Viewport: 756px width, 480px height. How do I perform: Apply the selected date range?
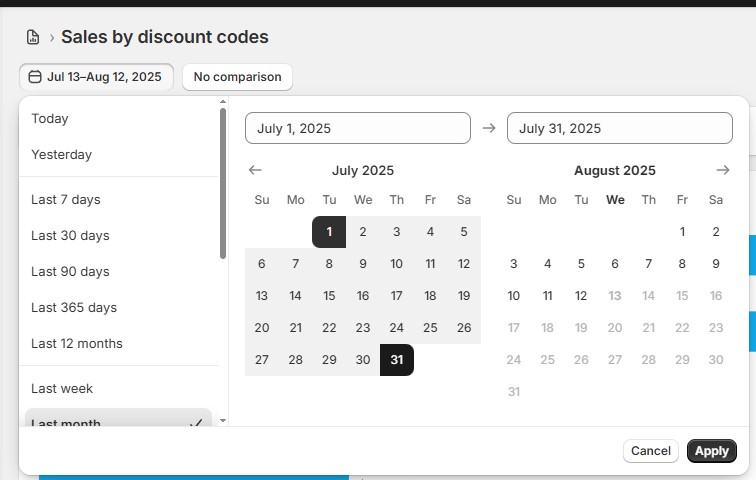click(711, 451)
